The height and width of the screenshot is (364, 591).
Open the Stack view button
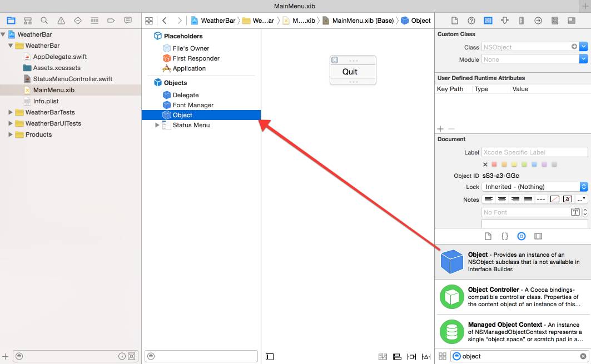[383, 356]
